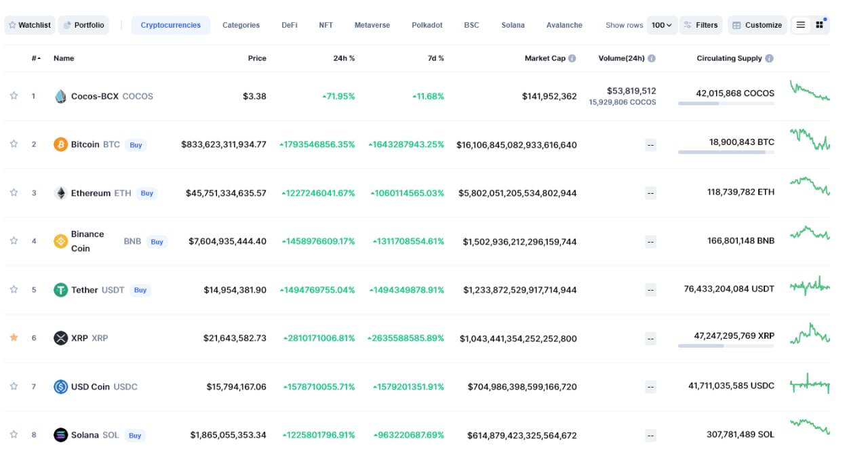Unstar XRP from watchlist
The image size is (868, 456).
tap(14, 337)
